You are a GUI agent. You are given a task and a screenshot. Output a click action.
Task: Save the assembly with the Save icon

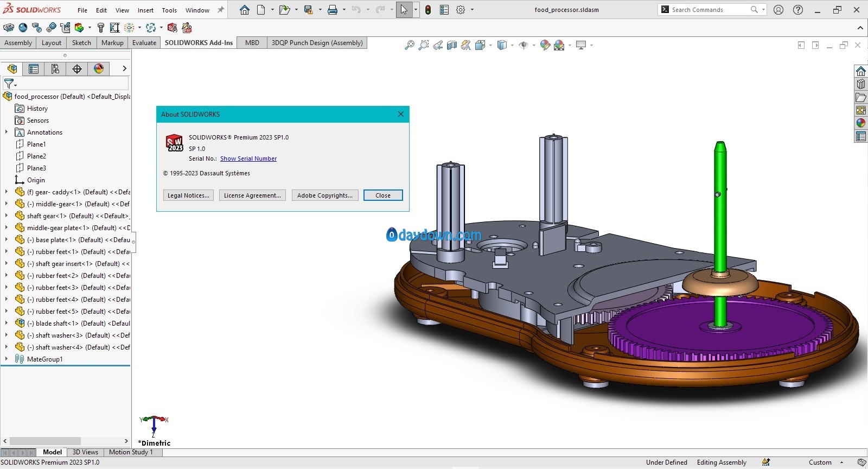click(308, 10)
